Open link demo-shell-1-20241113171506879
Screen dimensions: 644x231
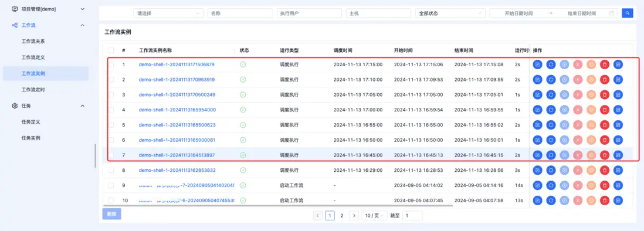coord(177,64)
